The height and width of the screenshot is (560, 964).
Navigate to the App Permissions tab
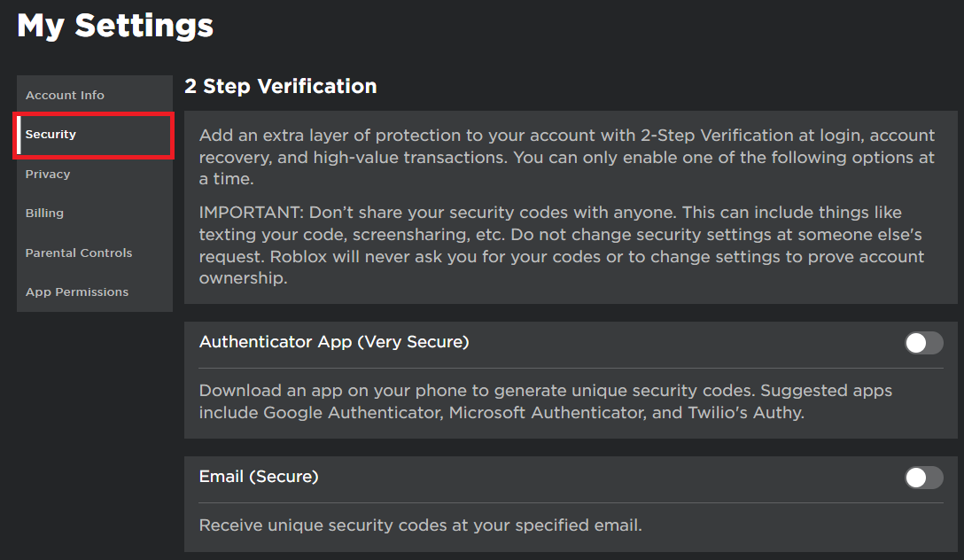click(77, 292)
